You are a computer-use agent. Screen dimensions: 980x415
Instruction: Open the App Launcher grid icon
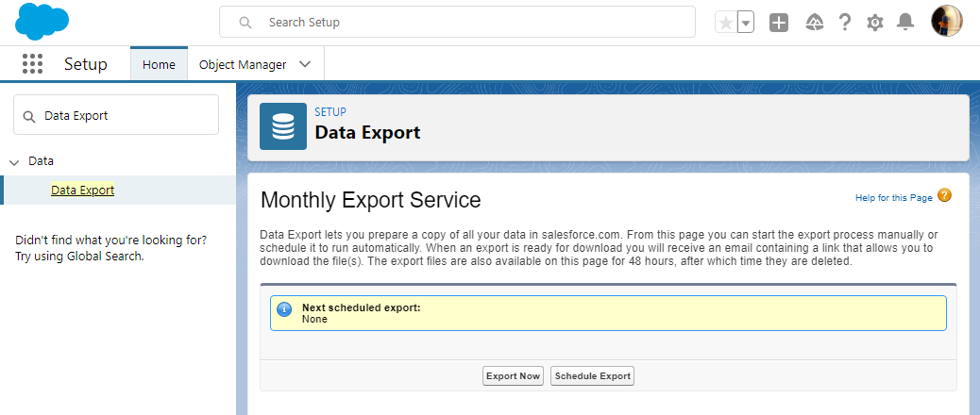click(x=32, y=63)
